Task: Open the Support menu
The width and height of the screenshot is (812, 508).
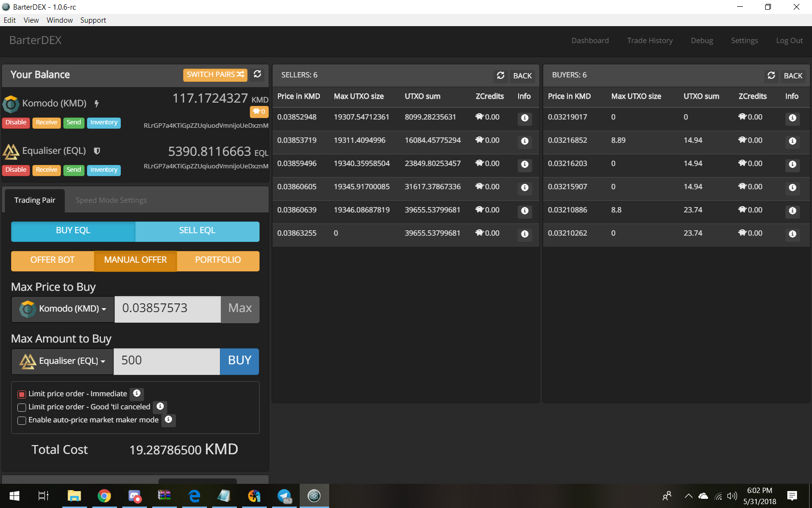Action: pos(93,20)
